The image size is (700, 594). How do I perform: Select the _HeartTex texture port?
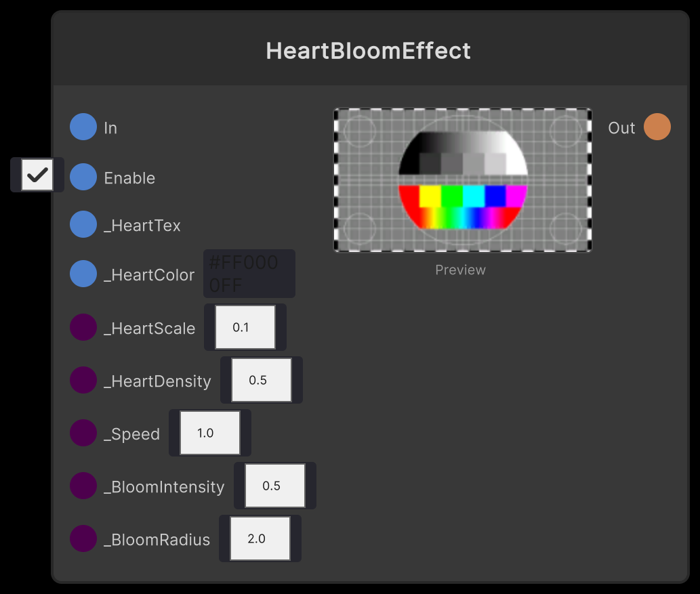[83, 224]
